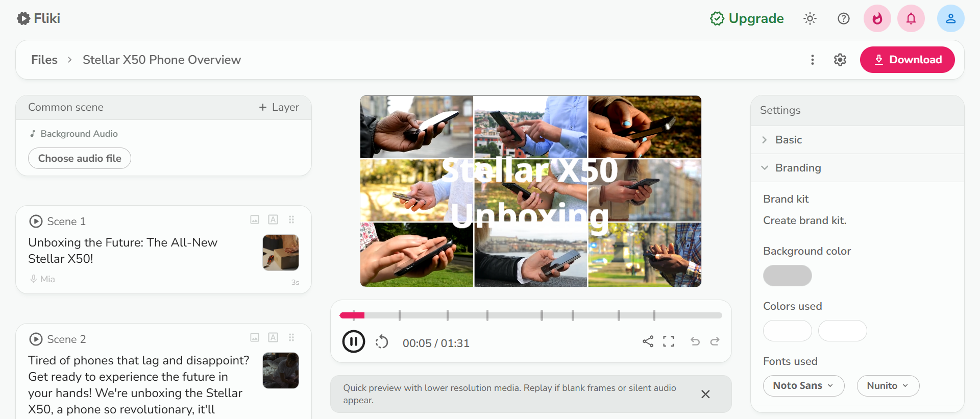
Task: Play Scene 2 preview
Action: tap(36, 339)
